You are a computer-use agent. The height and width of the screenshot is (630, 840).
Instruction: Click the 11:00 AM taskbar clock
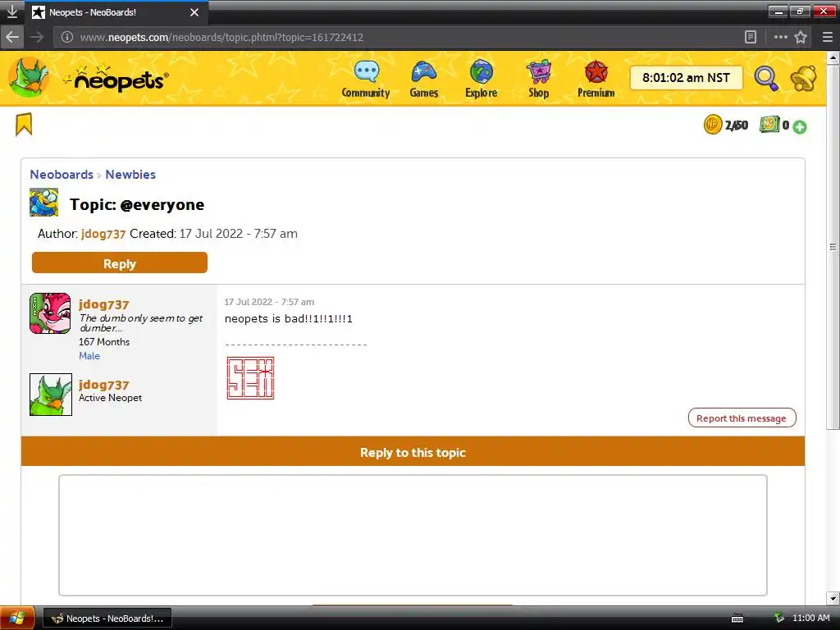point(811,618)
